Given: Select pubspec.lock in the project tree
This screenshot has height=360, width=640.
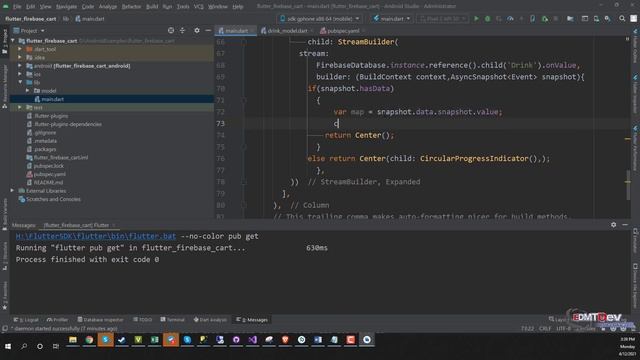Looking at the screenshot, I should coord(49,166).
